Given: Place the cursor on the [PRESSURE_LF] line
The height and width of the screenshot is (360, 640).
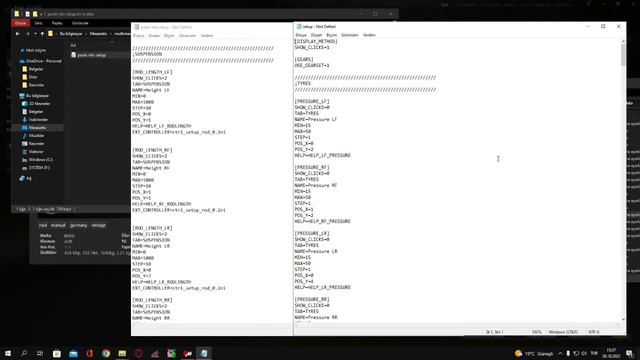Looking at the screenshot, I should [x=312, y=101].
